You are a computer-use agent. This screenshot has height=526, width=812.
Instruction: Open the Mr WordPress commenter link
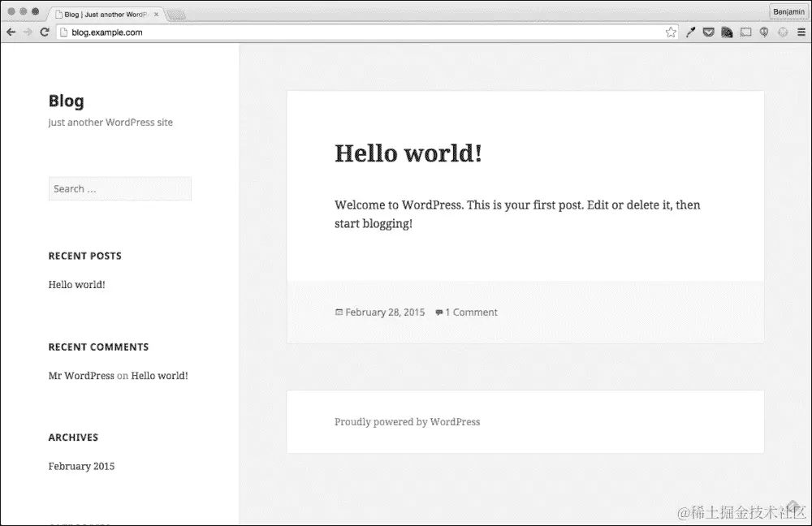[81, 375]
